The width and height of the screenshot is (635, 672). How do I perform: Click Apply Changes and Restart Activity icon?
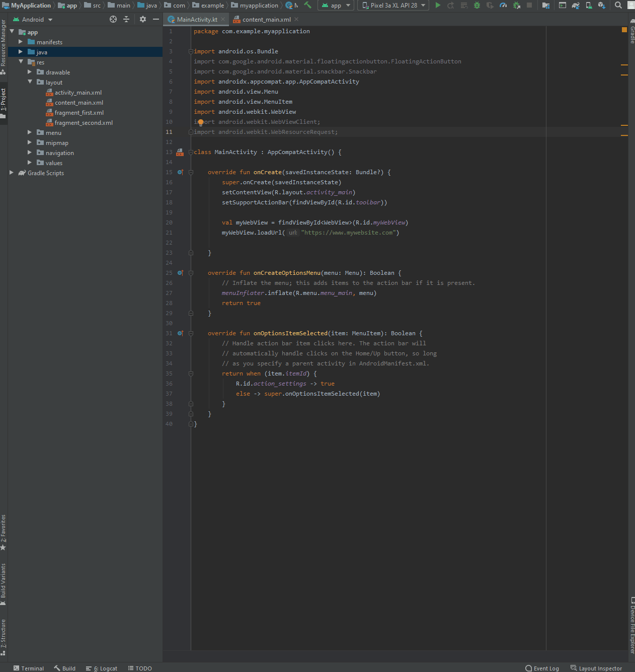click(451, 5)
